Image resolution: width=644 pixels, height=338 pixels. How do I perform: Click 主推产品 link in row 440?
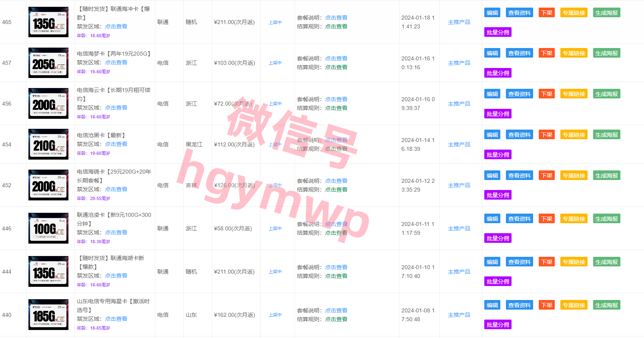(459, 315)
